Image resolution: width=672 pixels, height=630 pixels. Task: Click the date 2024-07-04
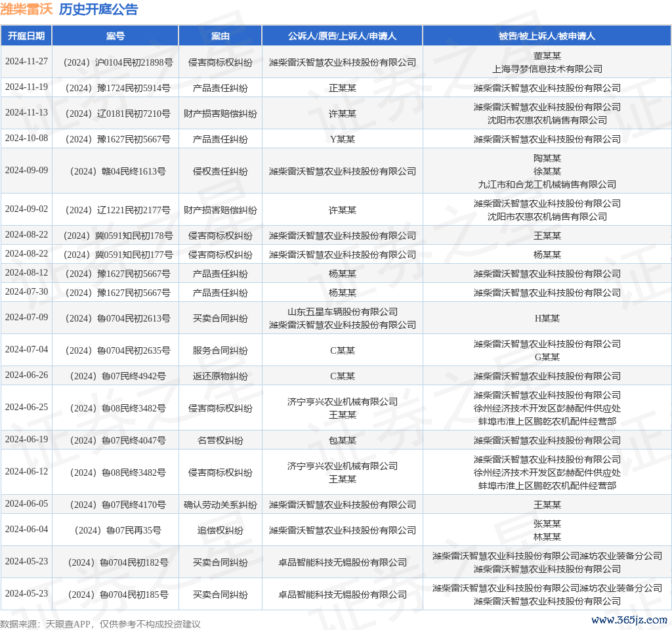pos(26,349)
